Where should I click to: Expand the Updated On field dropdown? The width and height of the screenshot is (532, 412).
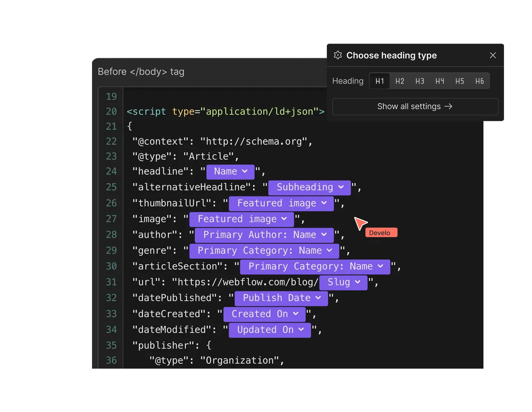270,330
